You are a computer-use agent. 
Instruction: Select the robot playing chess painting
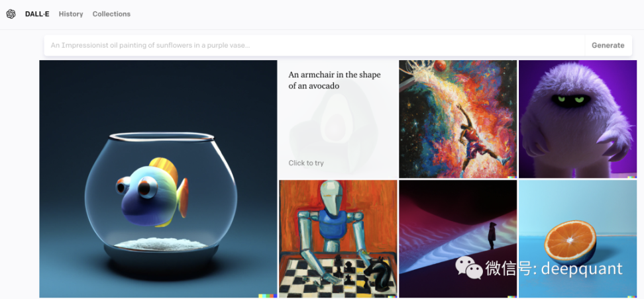click(x=338, y=239)
